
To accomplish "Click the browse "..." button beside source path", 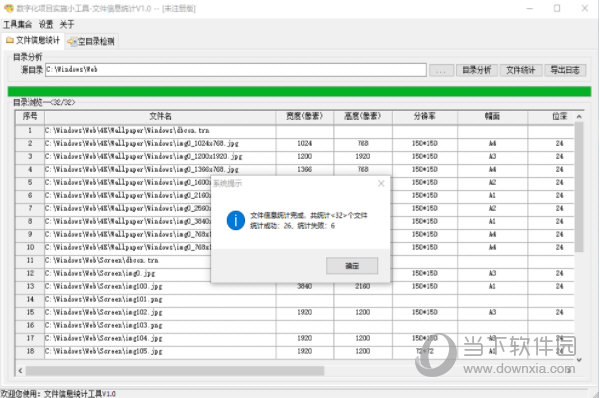I will (441, 70).
